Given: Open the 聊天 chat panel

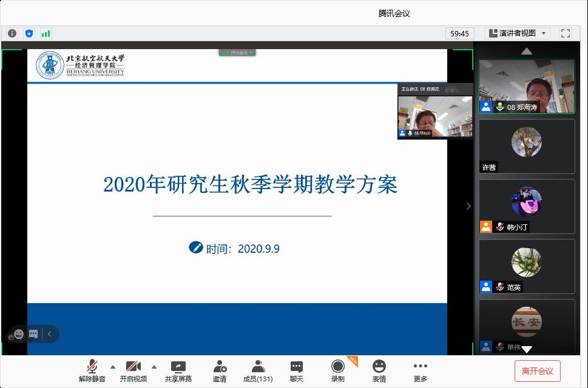Looking at the screenshot, I should 296,371.
